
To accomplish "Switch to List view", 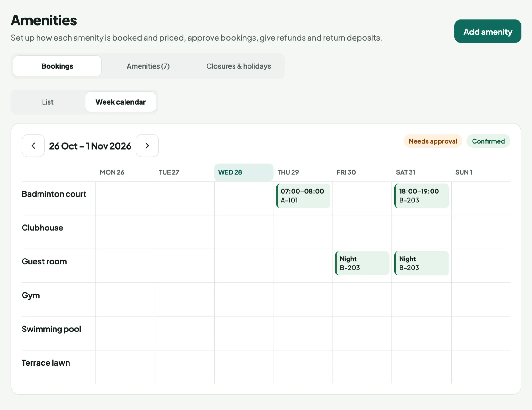I will [x=48, y=102].
